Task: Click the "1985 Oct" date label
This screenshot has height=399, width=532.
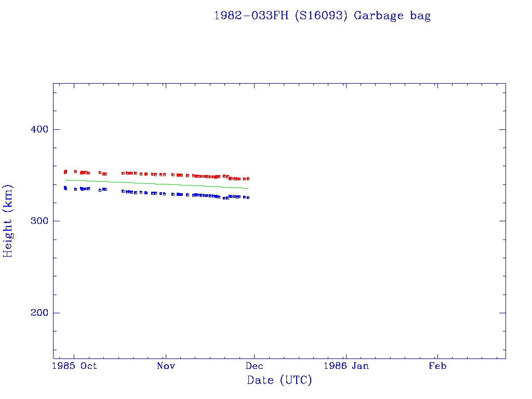Action: pos(76,366)
